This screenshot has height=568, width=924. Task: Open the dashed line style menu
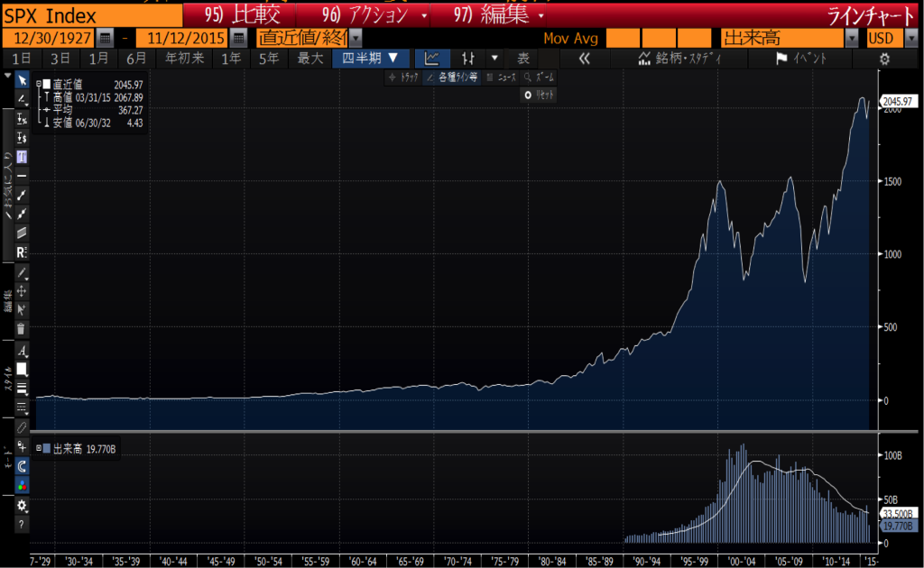[22, 408]
